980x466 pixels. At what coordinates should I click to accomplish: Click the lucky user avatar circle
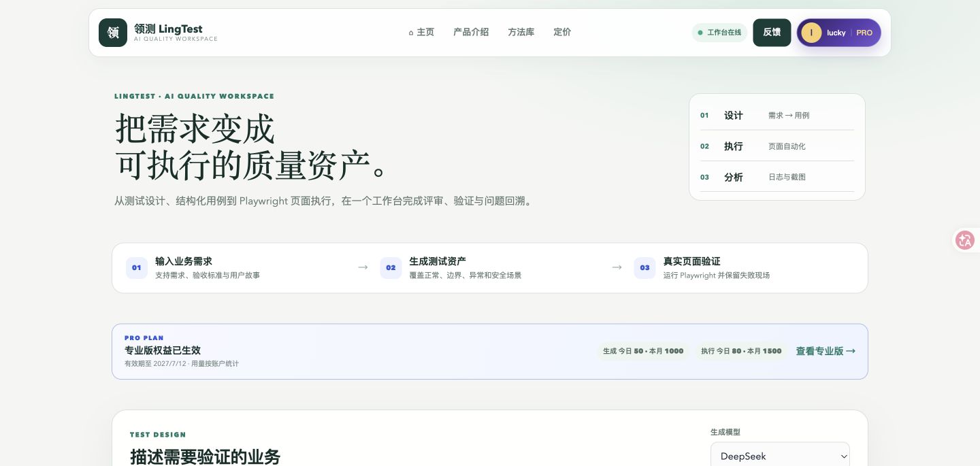click(x=811, y=33)
